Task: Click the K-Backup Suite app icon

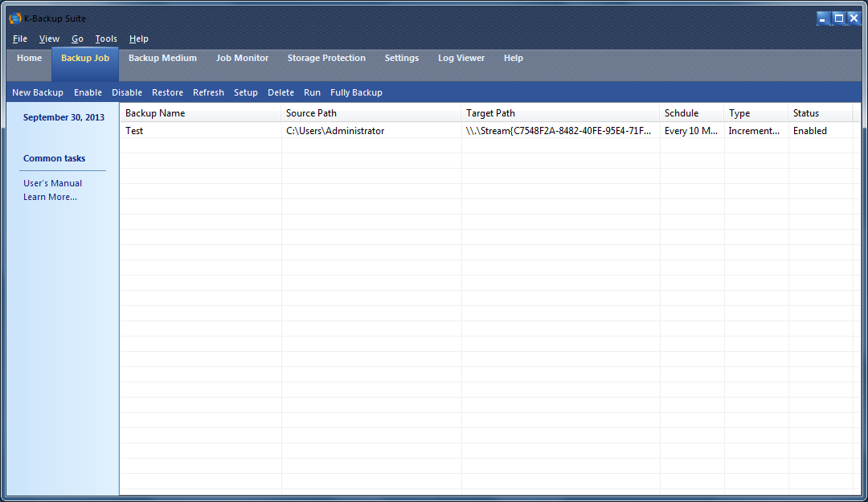Action: click(x=14, y=18)
